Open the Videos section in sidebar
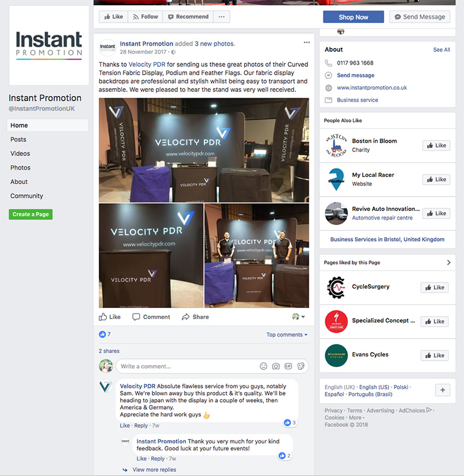The width and height of the screenshot is (464, 476). (20, 153)
